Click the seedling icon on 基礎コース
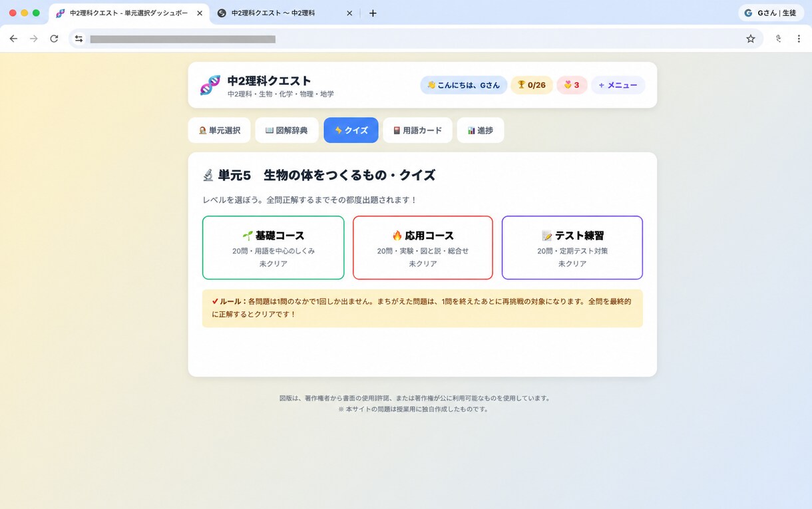 pyautogui.click(x=247, y=236)
